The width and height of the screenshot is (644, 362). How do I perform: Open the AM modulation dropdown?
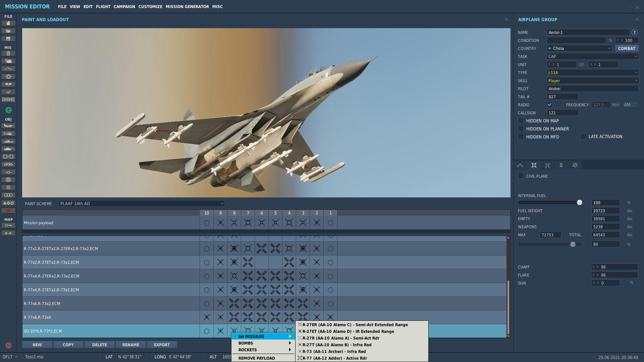tap(630, 105)
